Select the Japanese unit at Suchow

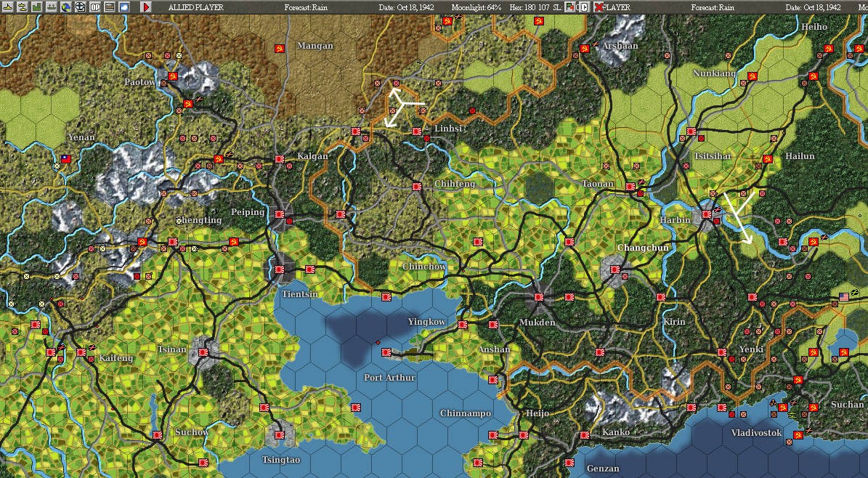pyautogui.click(x=158, y=435)
